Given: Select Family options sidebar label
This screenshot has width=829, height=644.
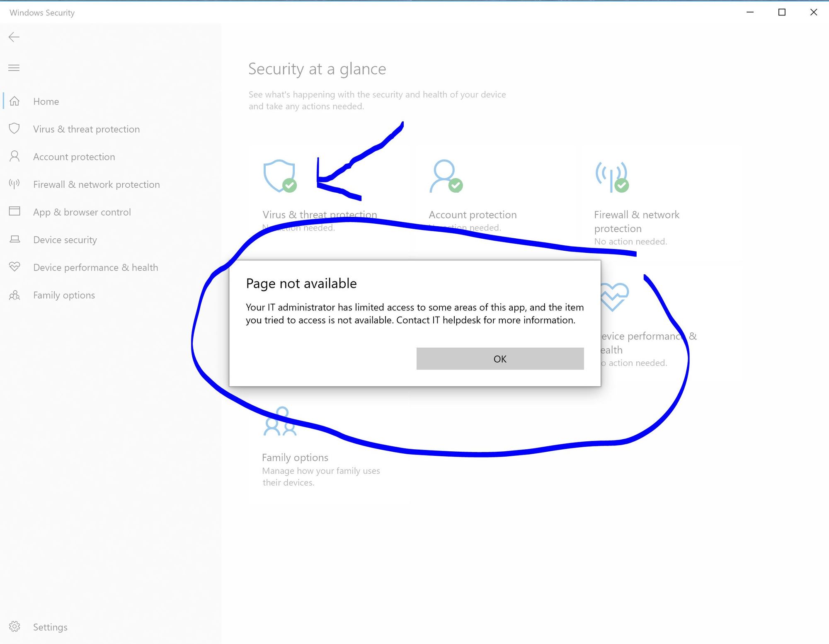Looking at the screenshot, I should [x=64, y=295].
